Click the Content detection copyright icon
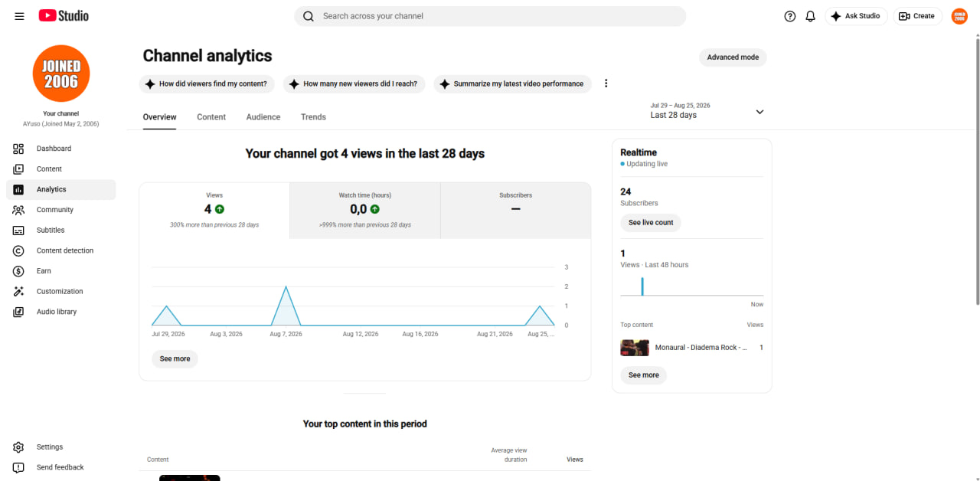Image resolution: width=980 pixels, height=481 pixels. tap(19, 250)
